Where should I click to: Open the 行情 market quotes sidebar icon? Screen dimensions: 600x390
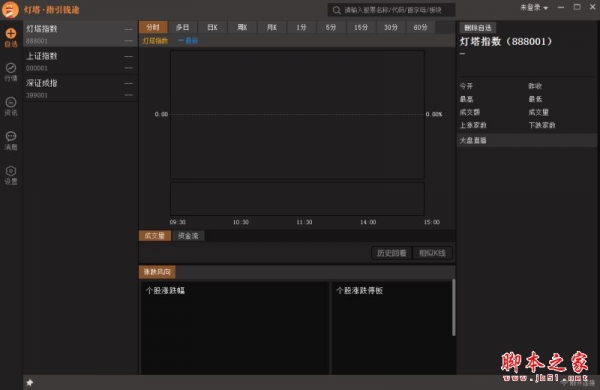point(11,72)
